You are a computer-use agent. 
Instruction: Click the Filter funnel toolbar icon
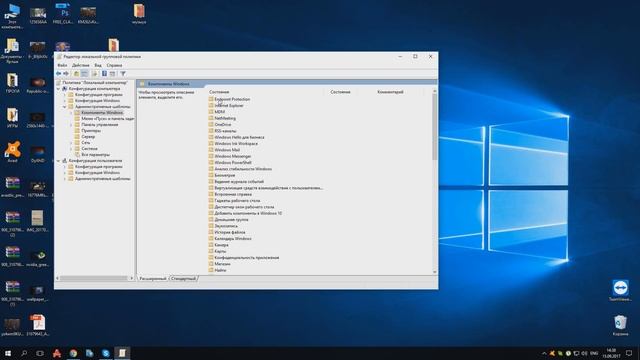123,73
